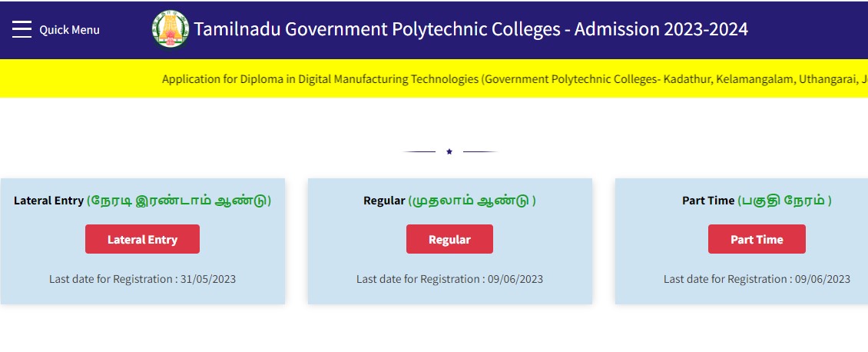Click "Kadathur" in the yellow announcement bar

point(689,78)
